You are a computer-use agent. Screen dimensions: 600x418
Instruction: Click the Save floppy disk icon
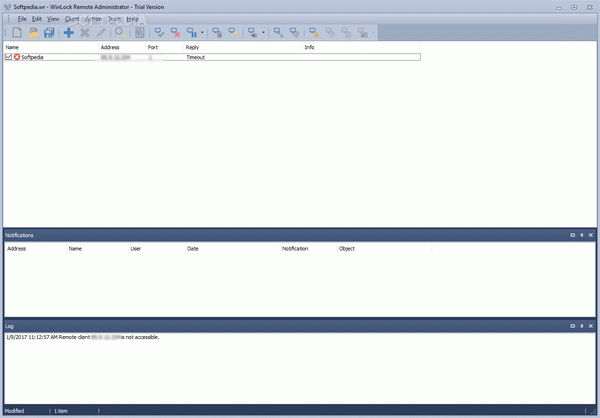(x=49, y=33)
